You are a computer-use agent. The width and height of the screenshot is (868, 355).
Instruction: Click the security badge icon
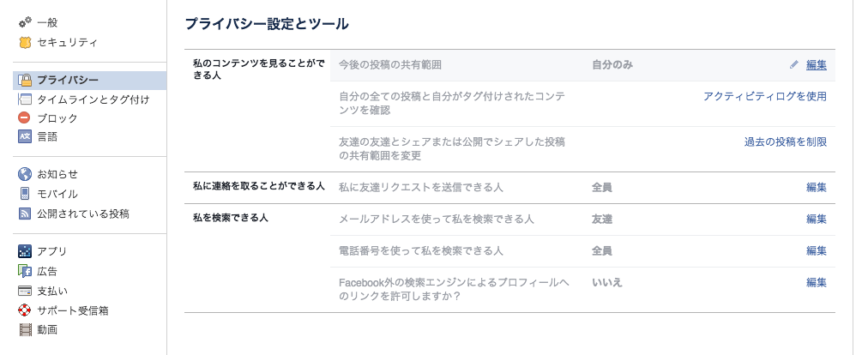(x=25, y=41)
